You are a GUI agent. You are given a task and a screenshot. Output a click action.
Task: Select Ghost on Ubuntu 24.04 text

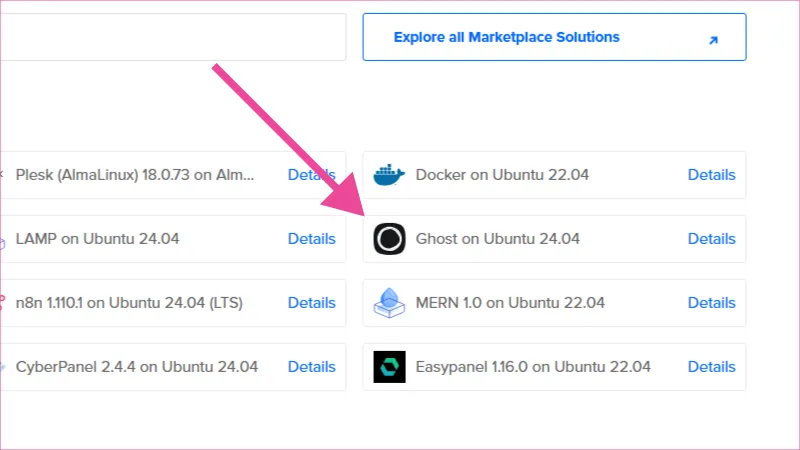click(x=497, y=239)
